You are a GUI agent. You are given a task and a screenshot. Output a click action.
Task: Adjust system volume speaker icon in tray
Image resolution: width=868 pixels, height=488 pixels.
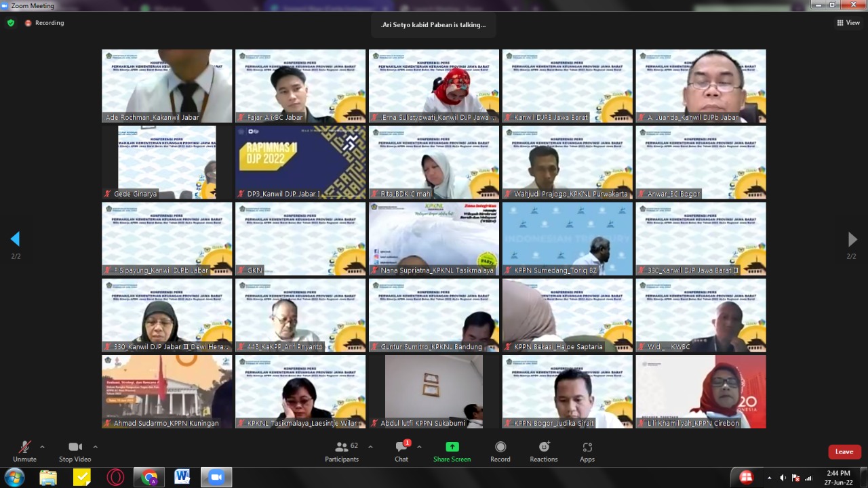[783, 478]
